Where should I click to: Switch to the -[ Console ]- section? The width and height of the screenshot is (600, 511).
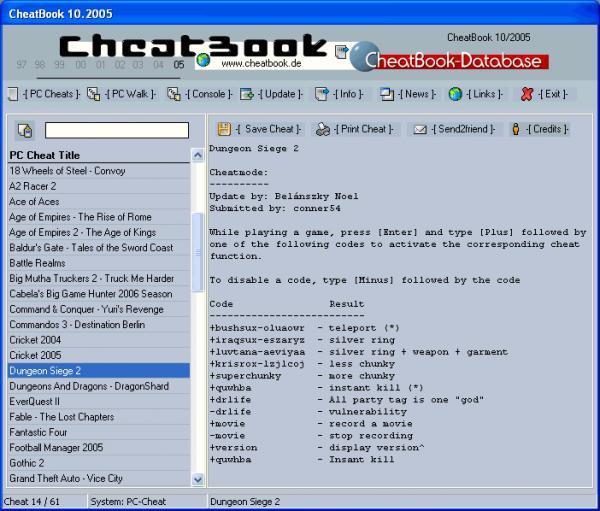point(209,94)
